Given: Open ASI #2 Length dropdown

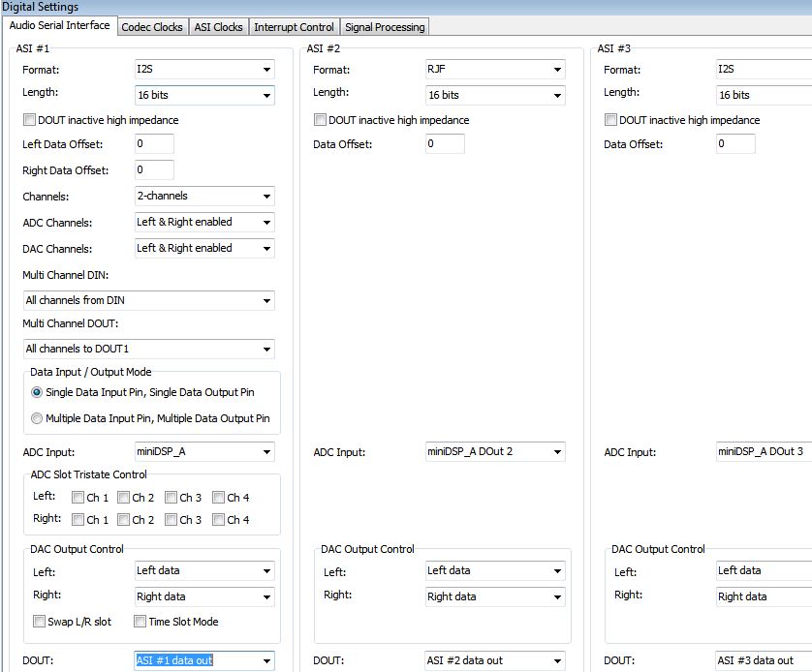Looking at the screenshot, I should pos(495,95).
